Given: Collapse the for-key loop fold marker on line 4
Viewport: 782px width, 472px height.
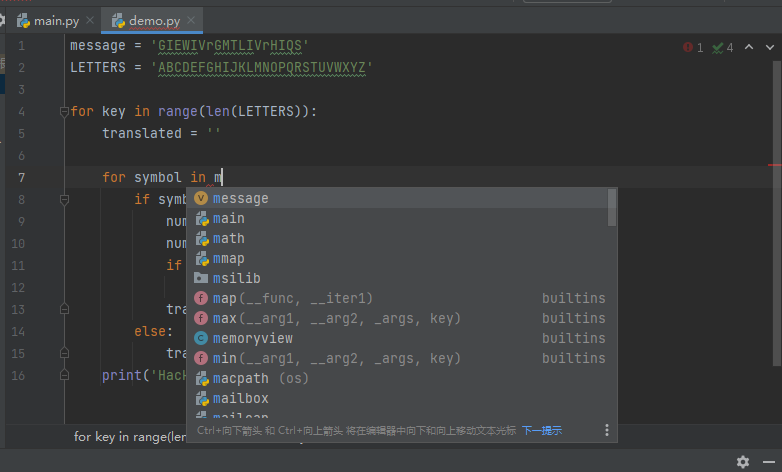Looking at the screenshot, I should tap(64, 112).
